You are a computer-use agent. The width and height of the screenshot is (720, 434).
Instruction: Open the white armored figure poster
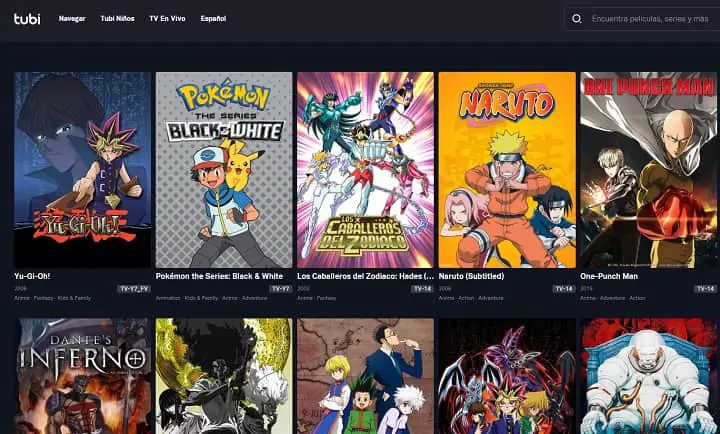[x=648, y=376]
